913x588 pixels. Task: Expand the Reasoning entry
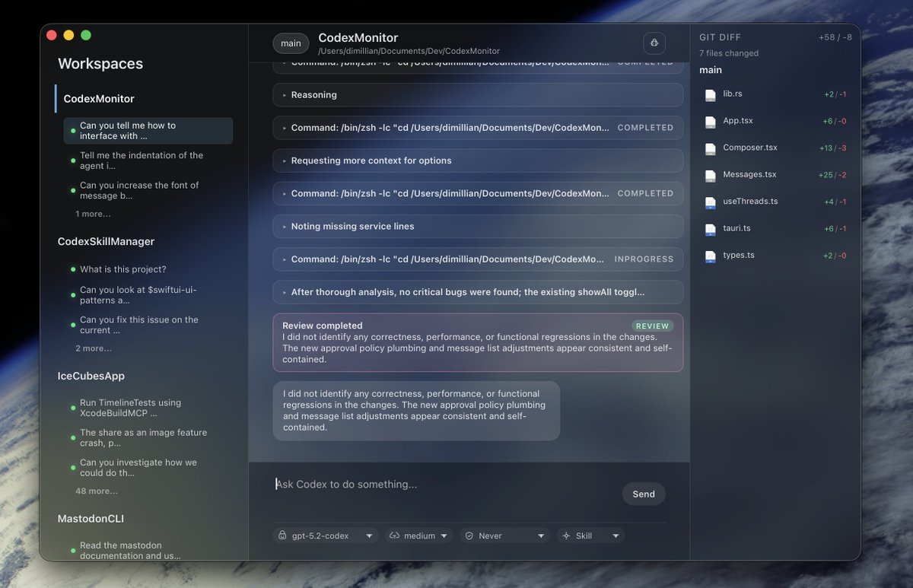pyautogui.click(x=478, y=95)
